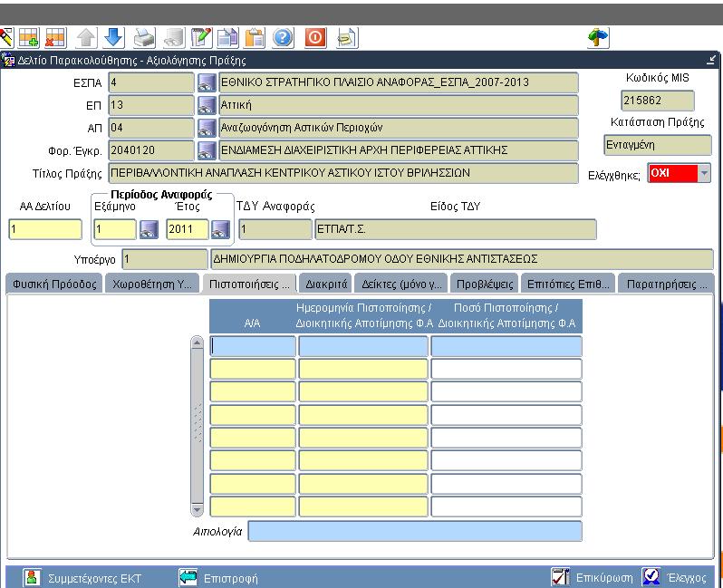Image resolution: width=723 pixels, height=588 pixels.
Task: Click the Είδος ΤΔΥ field ΕΤΠΑ/Τ.Σ.
Action: click(x=456, y=229)
